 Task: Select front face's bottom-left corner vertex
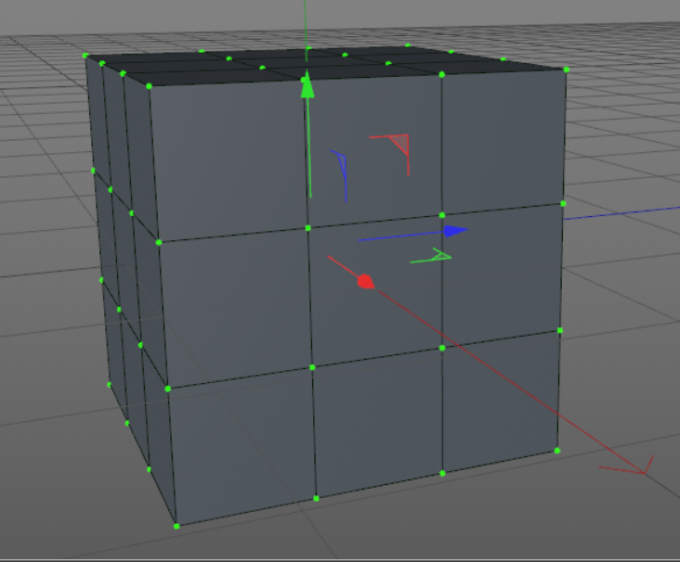[176, 526]
